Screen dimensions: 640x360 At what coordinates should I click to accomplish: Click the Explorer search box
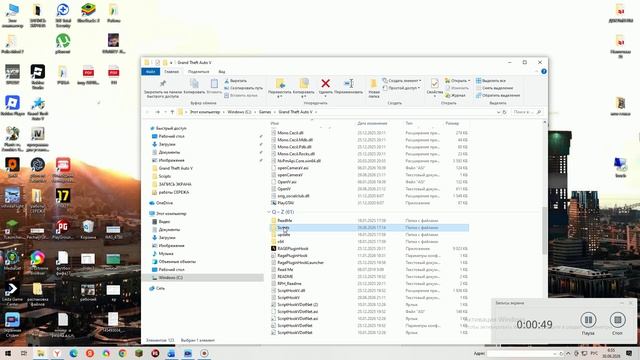(527, 112)
